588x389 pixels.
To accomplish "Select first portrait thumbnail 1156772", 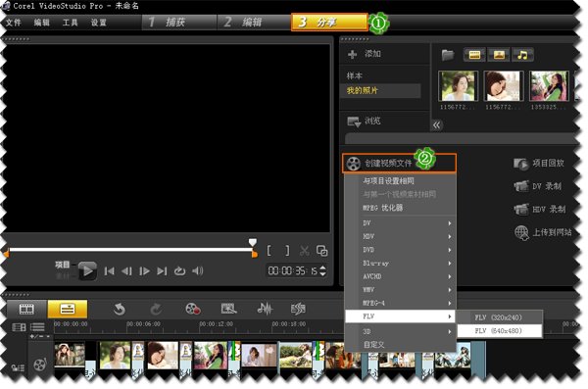I will point(458,86).
